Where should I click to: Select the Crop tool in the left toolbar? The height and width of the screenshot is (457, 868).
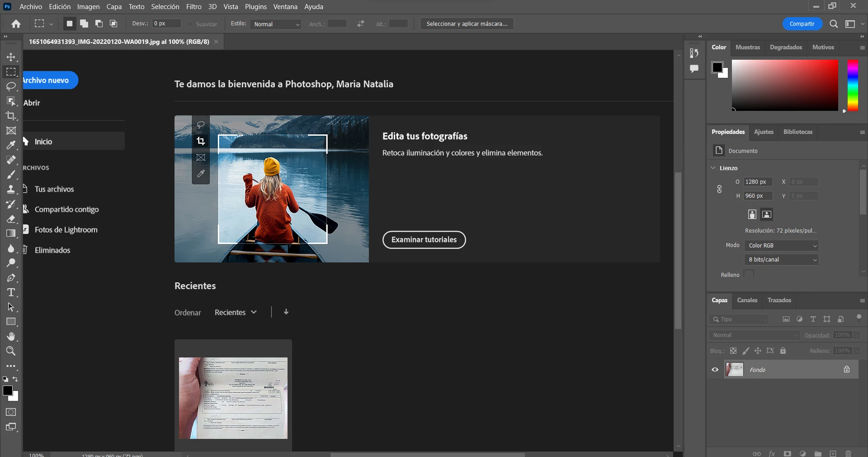coord(11,116)
